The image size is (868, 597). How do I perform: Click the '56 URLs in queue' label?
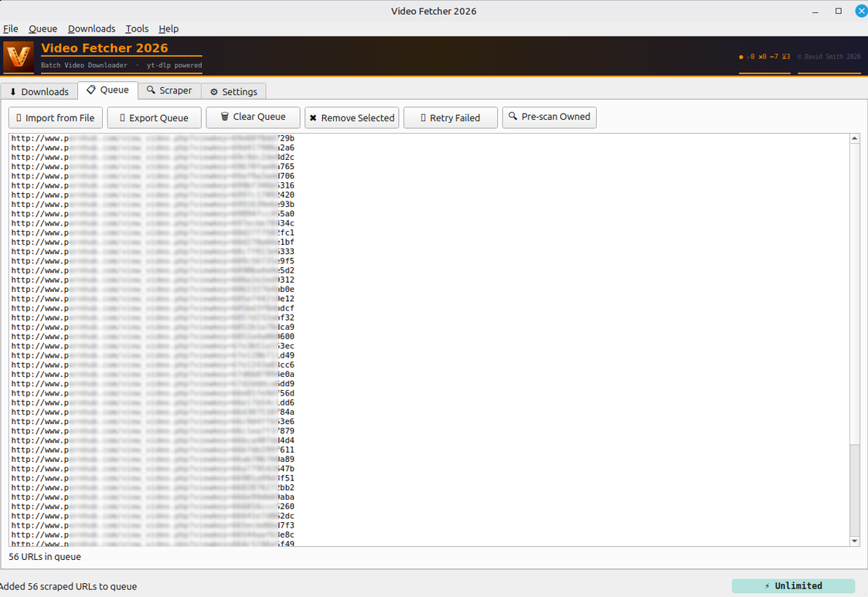[45, 557]
